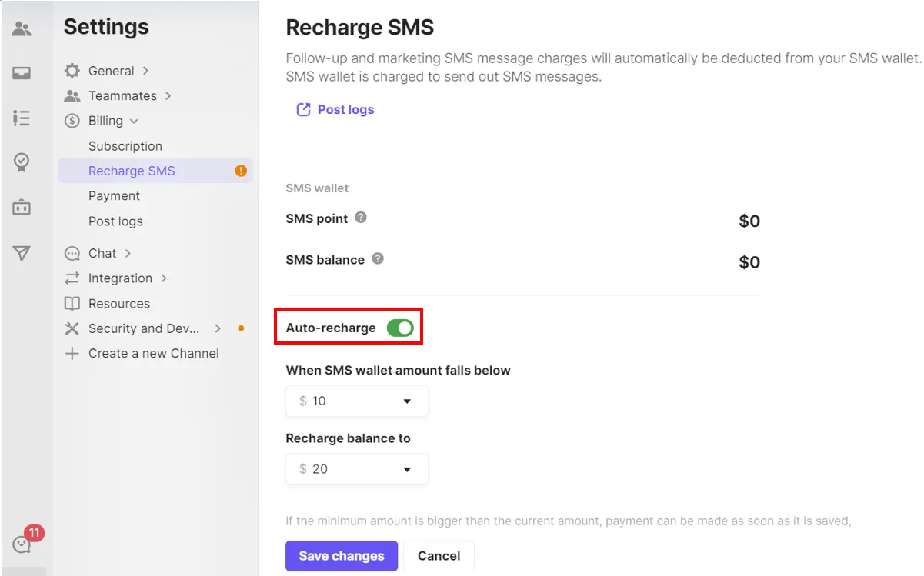Click the task list icon in left rail

tap(22, 118)
